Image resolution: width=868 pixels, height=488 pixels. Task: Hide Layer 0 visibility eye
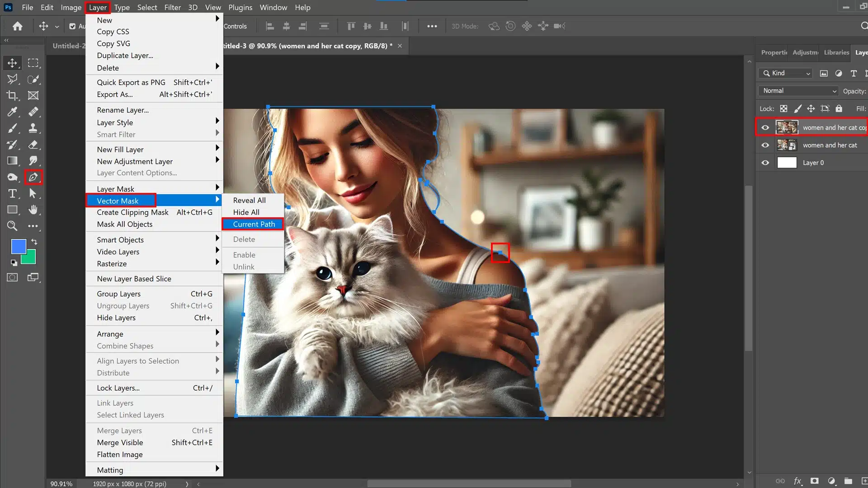[x=765, y=163]
